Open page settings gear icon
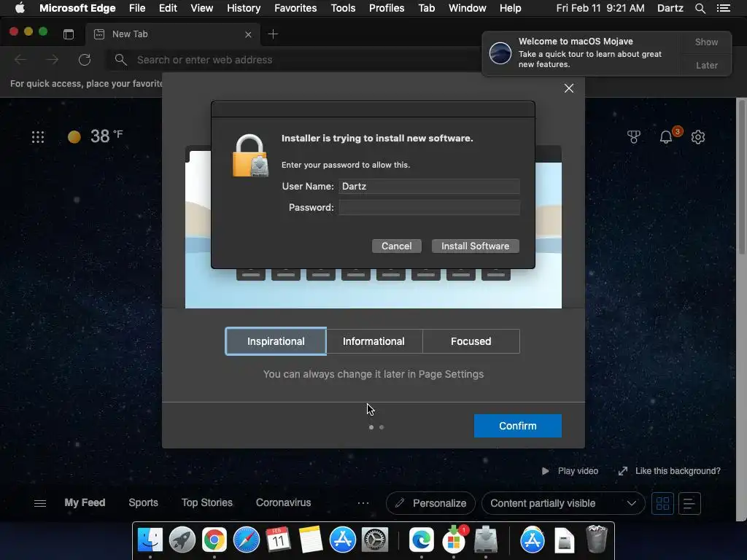Viewport: 747px width, 560px height. pyautogui.click(x=698, y=137)
